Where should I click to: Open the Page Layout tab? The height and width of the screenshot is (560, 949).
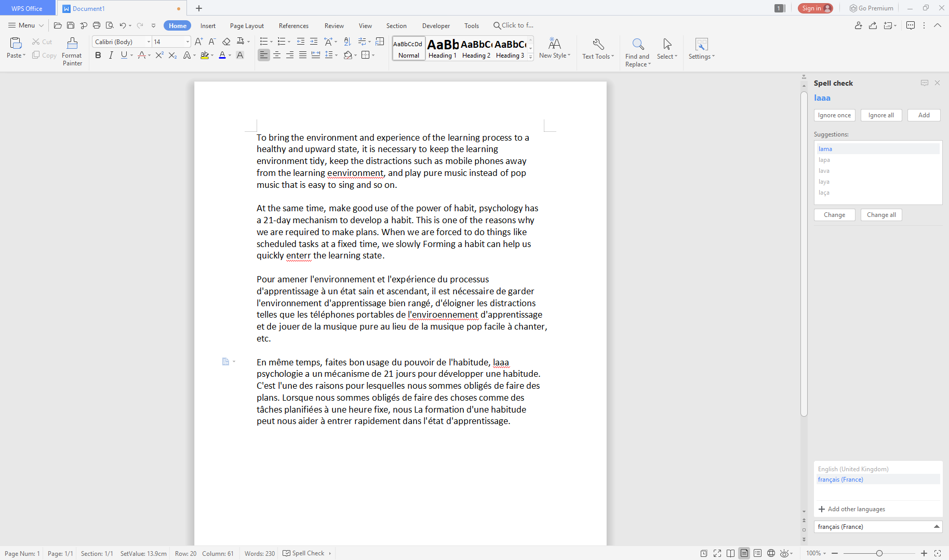[x=247, y=25]
